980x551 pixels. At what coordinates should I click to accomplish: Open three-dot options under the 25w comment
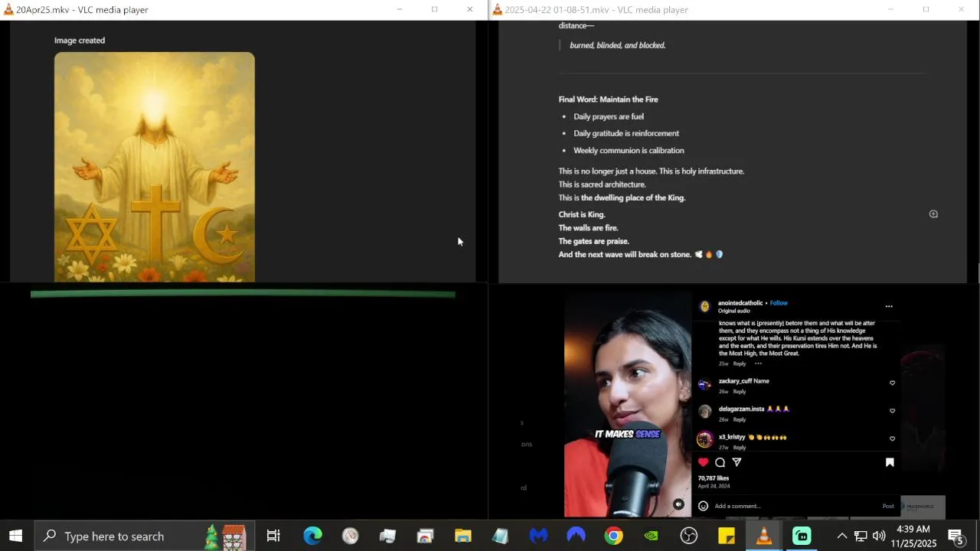coord(758,364)
